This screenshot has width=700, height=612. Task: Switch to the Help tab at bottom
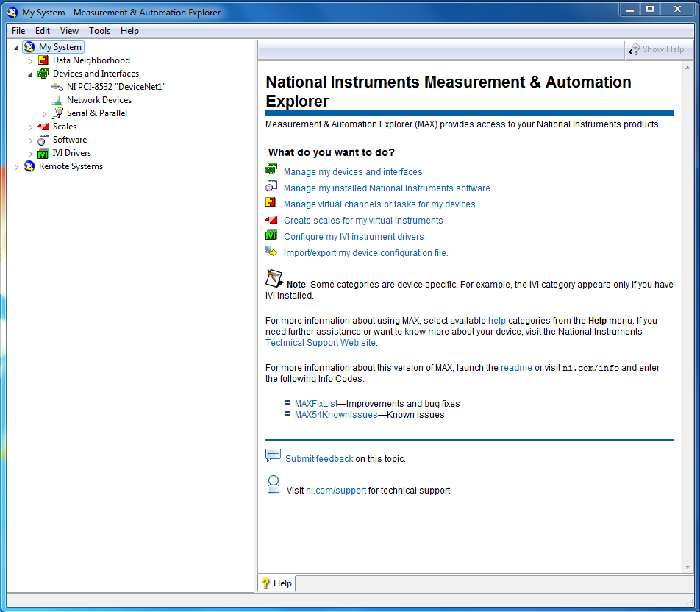(276, 583)
